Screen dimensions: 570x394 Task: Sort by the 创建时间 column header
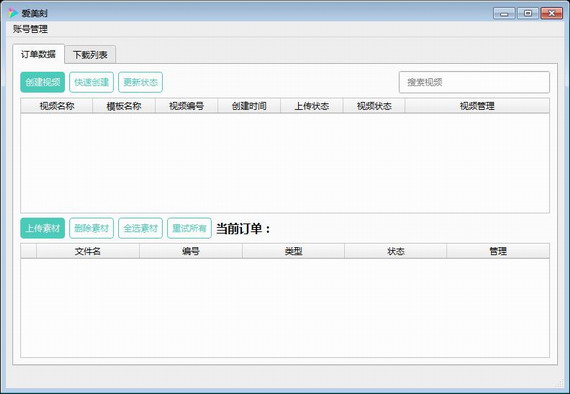249,106
